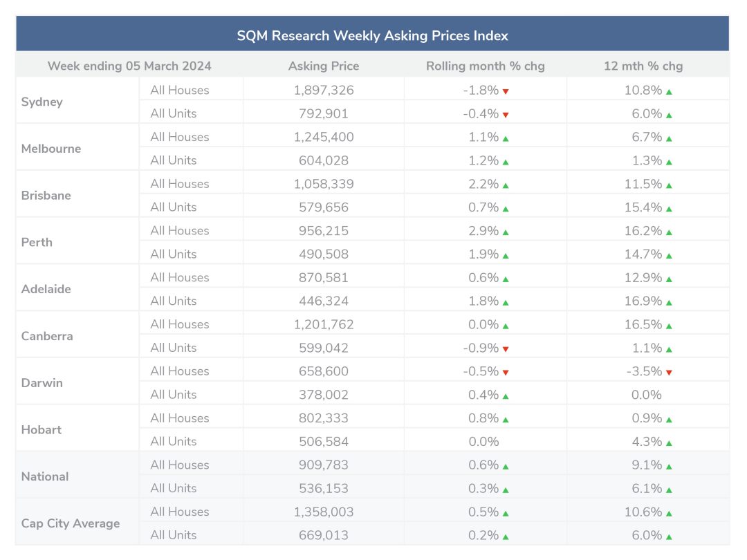Screen dimensions: 747x560
Task: Click green arrow beside Hobart units 4.3%
Action: tap(669, 443)
